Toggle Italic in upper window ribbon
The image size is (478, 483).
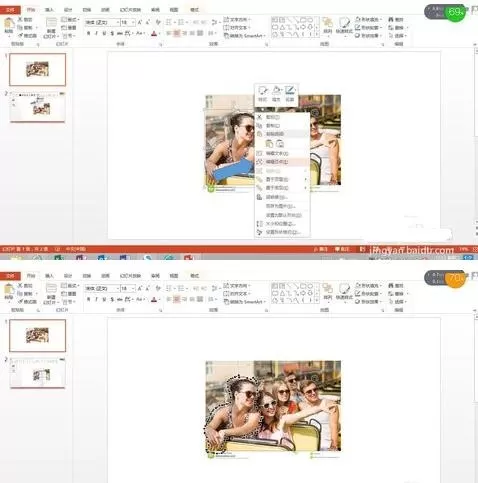[x=96, y=33]
